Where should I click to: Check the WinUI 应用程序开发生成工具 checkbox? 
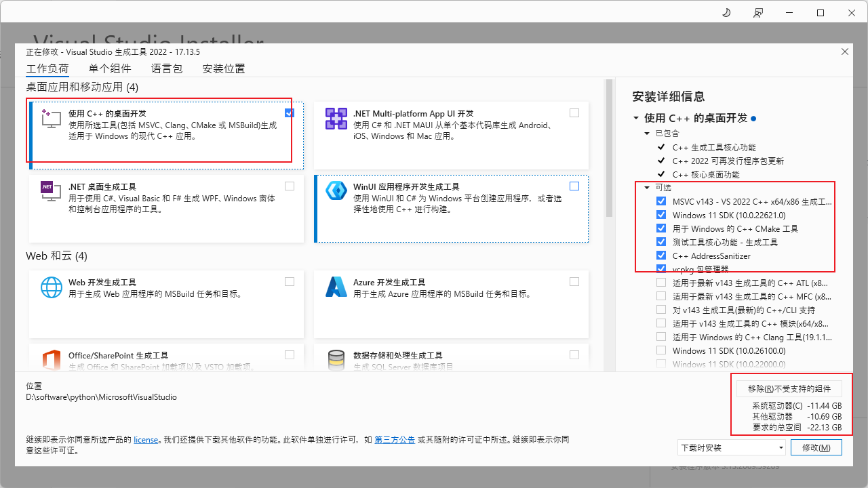click(574, 186)
